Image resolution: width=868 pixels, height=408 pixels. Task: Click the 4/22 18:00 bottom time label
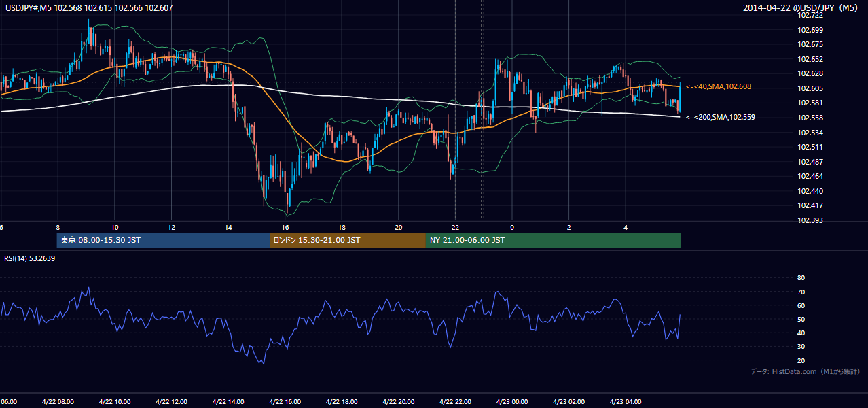click(342, 402)
